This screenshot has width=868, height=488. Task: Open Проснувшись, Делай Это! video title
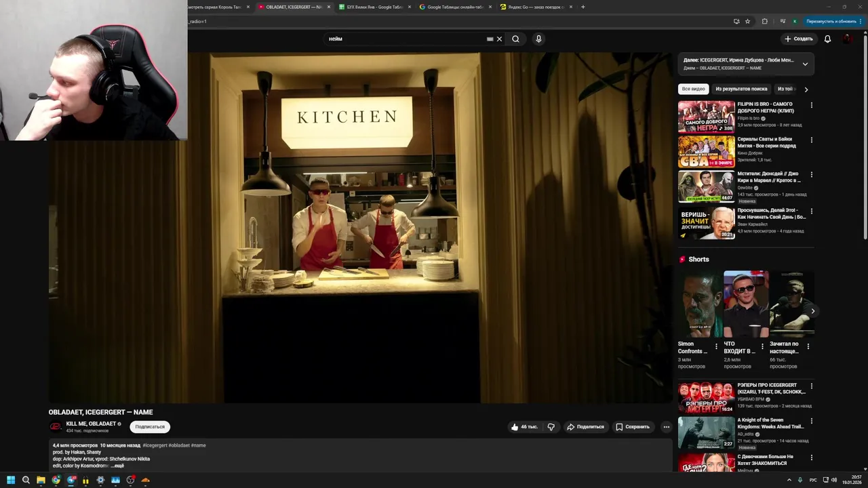pos(772,213)
